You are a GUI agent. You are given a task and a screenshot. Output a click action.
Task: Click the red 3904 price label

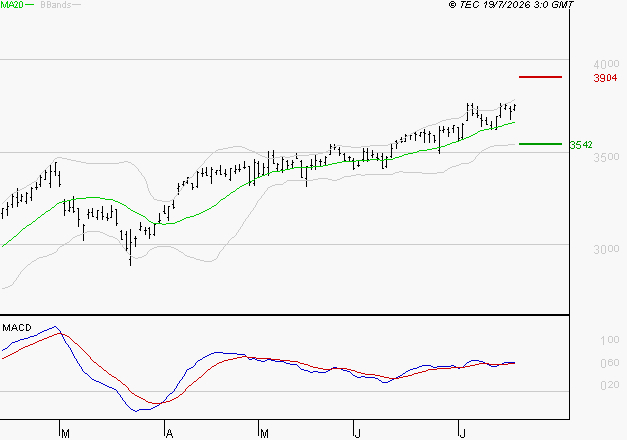[x=605, y=78]
